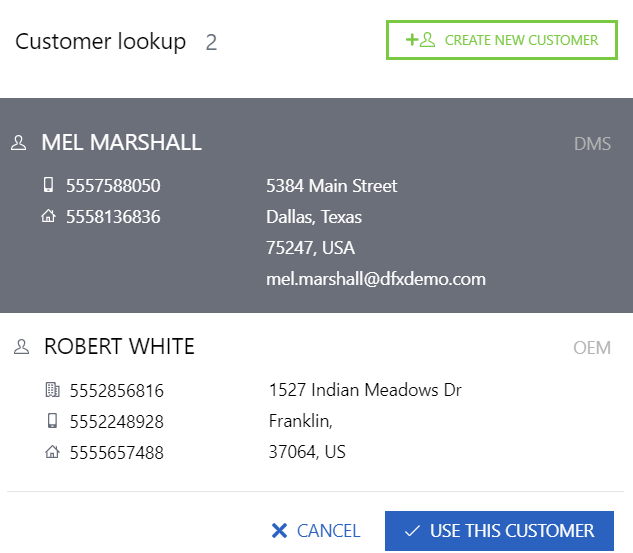This screenshot has height=553, width=633.
Task: Click the 5384 Main Street address
Action: [x=332, y=185]
